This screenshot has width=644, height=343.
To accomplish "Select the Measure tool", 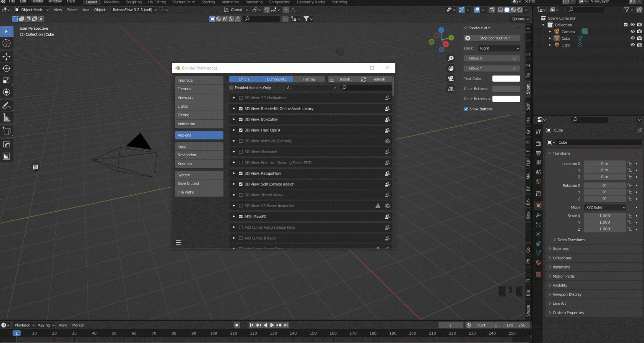I will pos(6,118).
